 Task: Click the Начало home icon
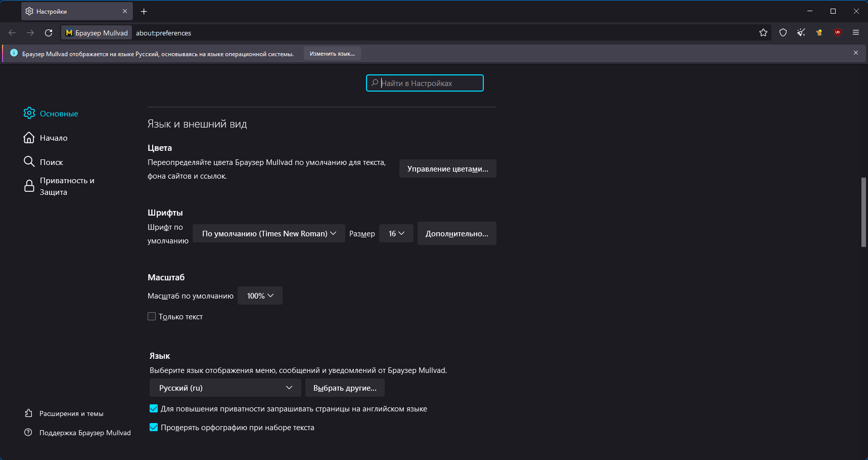29,138
